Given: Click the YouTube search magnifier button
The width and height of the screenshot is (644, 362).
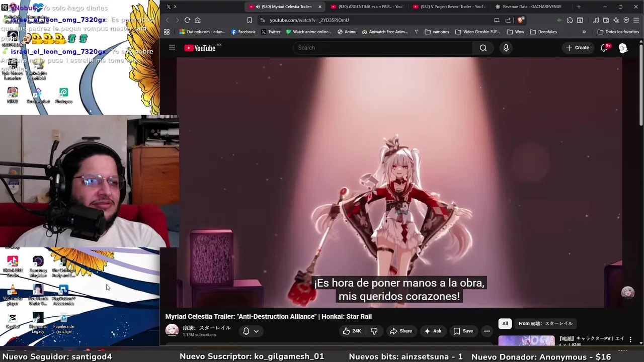Looking at the screenshot, I should pos(483,48).
